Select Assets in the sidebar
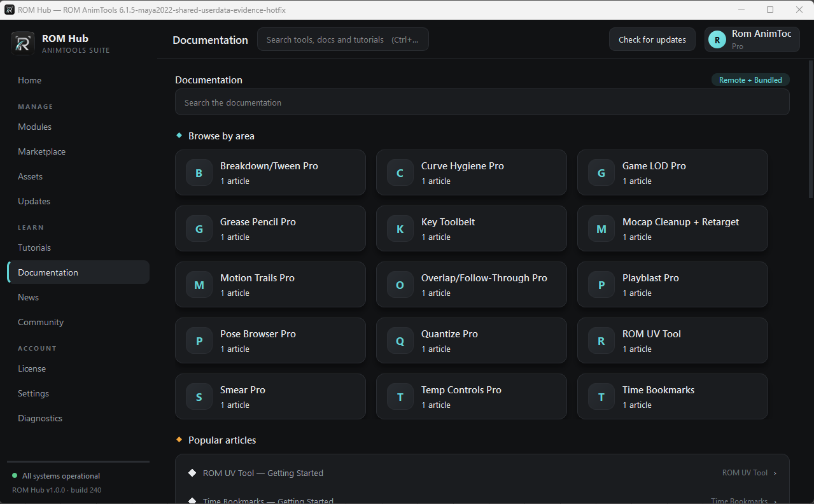 (78, 176)
